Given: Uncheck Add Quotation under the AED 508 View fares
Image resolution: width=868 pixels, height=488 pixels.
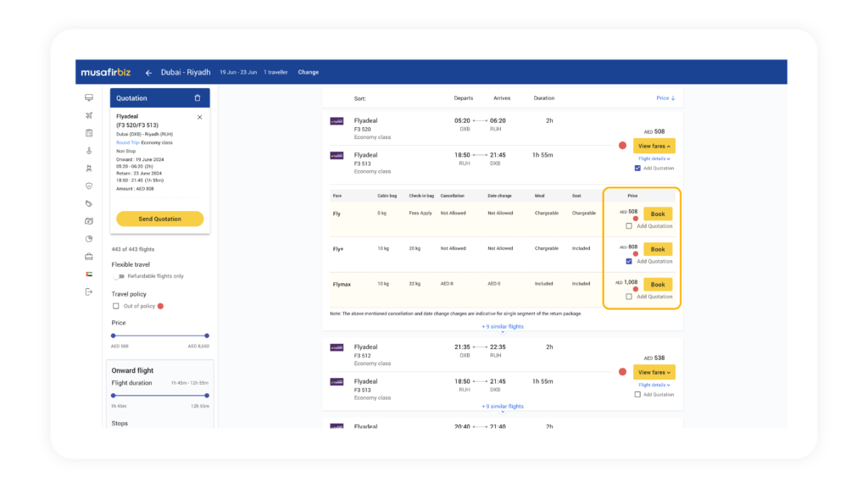Looking at the screenshot, I should (x=637, y=169).
